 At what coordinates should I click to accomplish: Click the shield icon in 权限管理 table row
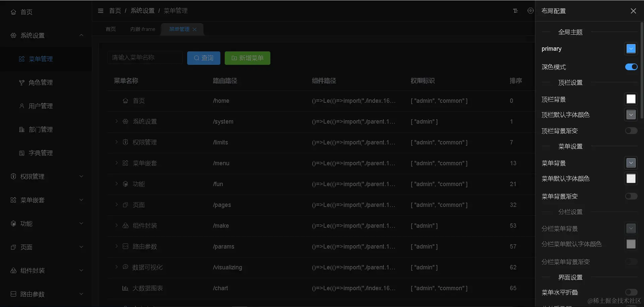click(x=125, y=142)
